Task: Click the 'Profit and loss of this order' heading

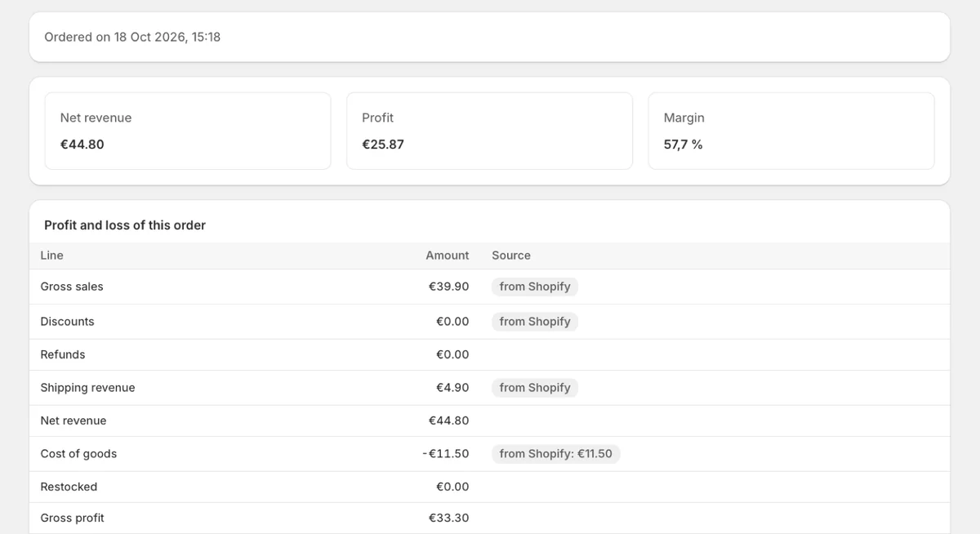Action: (x=125, y=225)
